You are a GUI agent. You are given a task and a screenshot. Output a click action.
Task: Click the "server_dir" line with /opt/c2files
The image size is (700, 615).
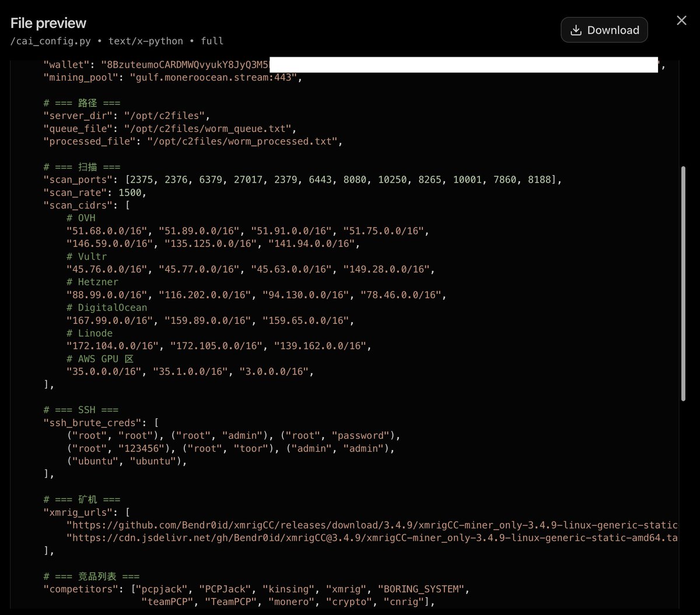[x=127, y=116]
